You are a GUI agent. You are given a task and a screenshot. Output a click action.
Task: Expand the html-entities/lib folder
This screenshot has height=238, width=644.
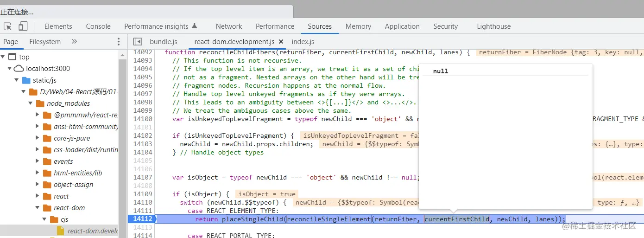pos(38,173)
